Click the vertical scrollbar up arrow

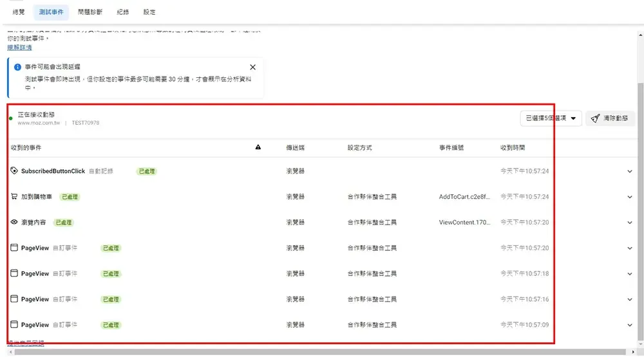(x=641, y=35)
